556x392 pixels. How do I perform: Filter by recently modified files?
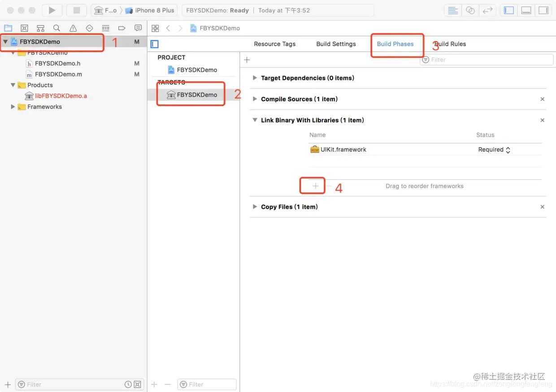[128, 384]
